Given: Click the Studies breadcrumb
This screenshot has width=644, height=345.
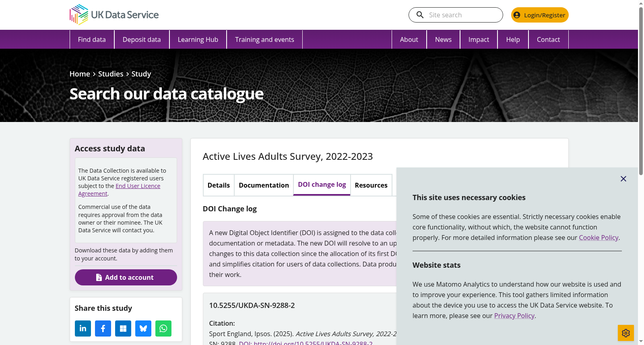Looking at the screenshot, I should (111, 74).
